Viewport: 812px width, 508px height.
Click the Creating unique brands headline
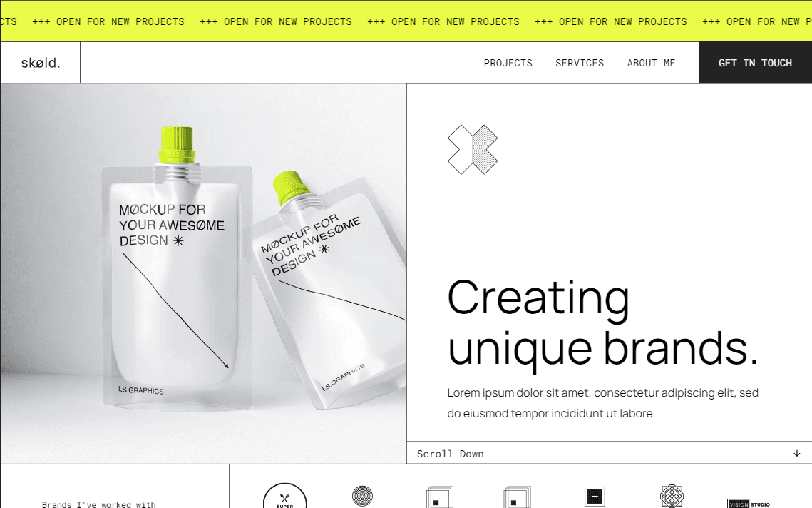coord(603,322)
